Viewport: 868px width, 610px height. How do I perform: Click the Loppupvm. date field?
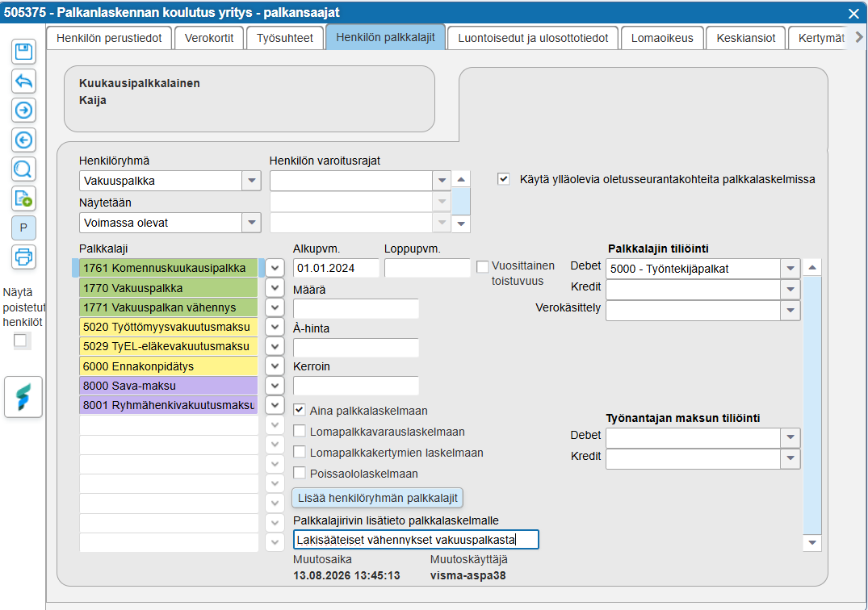[427, 268]
